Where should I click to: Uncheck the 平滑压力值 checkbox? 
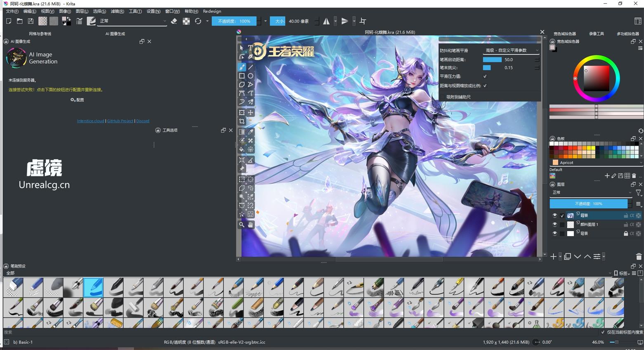point(485,76)
